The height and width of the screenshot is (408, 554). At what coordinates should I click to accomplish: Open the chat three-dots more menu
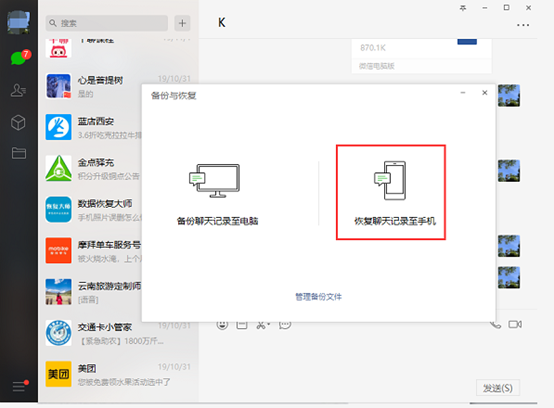pyautogui.click(x=523, y=25)
